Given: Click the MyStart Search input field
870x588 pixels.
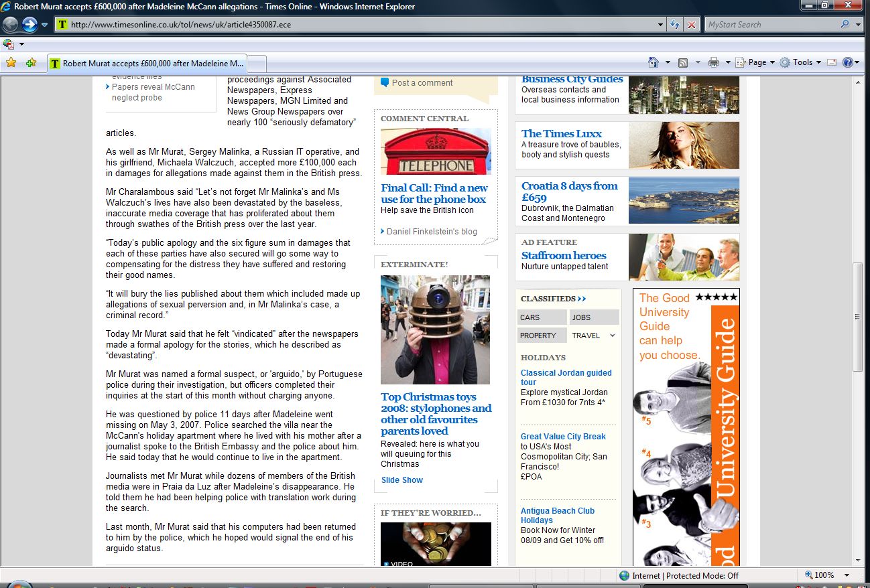Looking at the screenshot, I should [771, 25].
